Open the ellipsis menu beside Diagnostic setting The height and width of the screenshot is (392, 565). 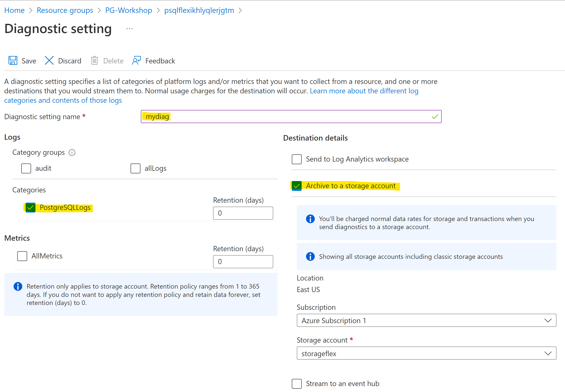129,29
